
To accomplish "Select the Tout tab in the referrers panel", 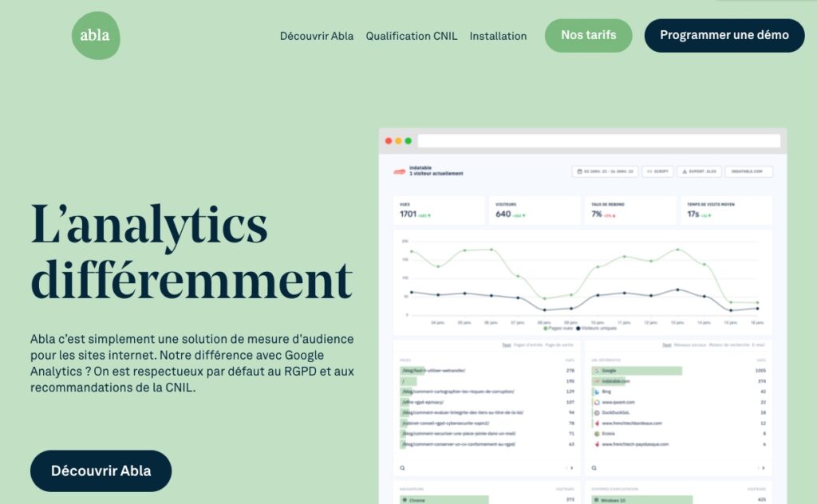I will pyautogui.click(x=666, y=345).
